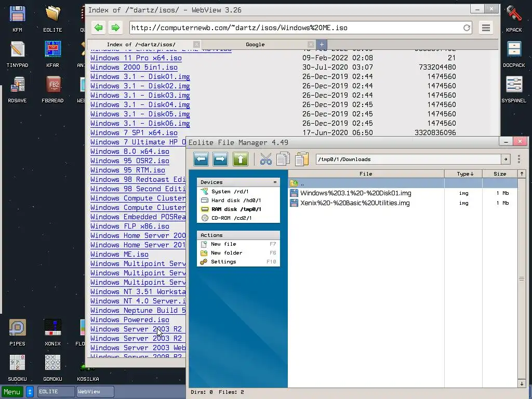Sort file list by Size column

tap(500, 174)
